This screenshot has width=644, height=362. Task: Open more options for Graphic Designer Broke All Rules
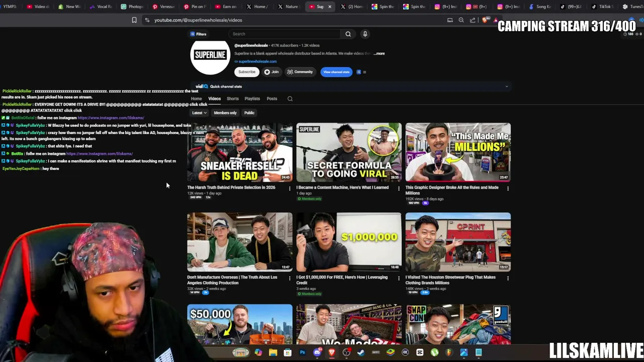pyautogui.click(x=508, y=189)
